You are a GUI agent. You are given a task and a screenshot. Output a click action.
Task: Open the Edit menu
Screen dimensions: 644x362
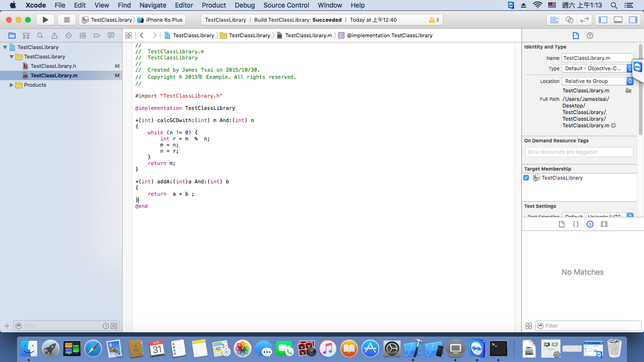(80, 5)
